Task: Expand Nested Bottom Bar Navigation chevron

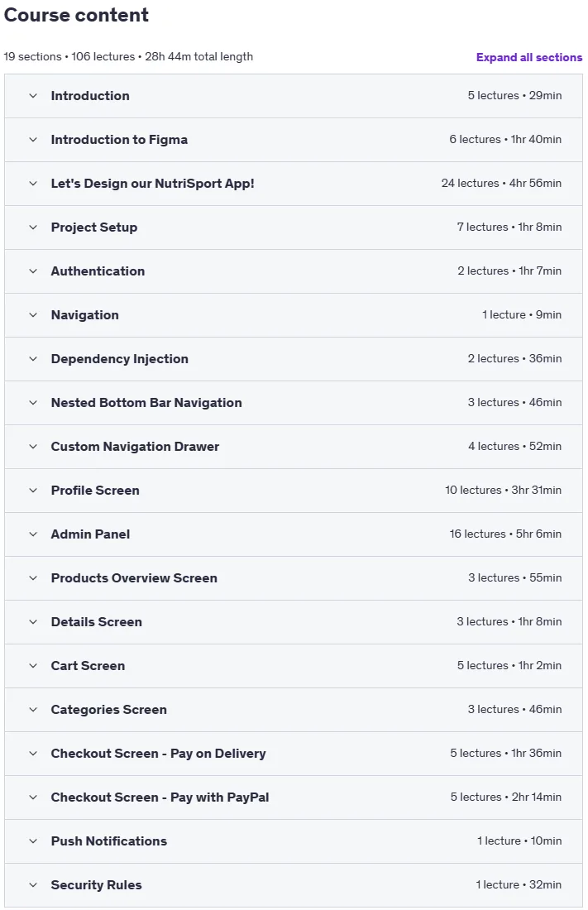Action: click(x=33, y=403)
